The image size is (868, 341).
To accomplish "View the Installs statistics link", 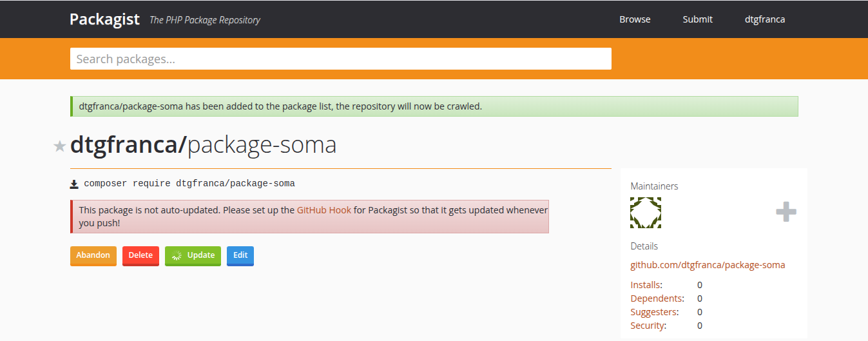I will pos(646,285).
